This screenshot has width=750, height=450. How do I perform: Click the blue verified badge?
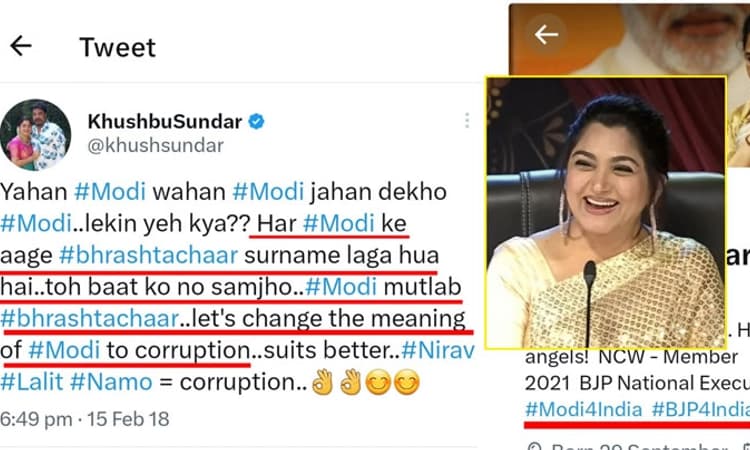[x=257, y=122]
